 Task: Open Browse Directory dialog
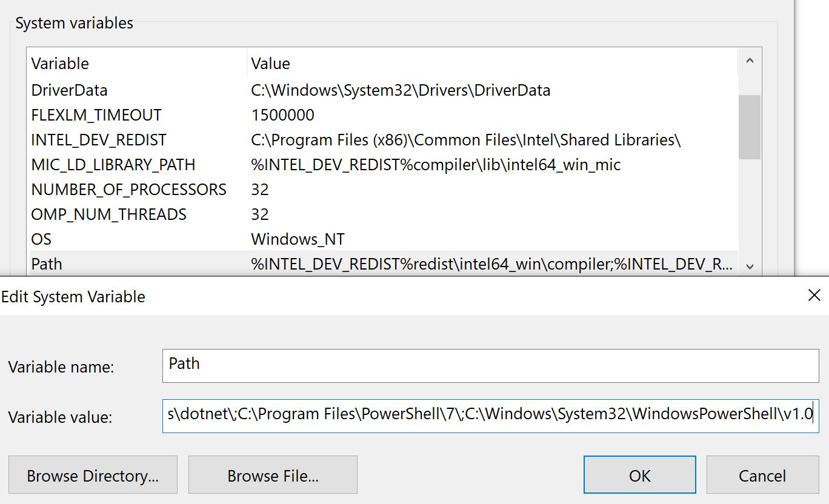(93, 476)
